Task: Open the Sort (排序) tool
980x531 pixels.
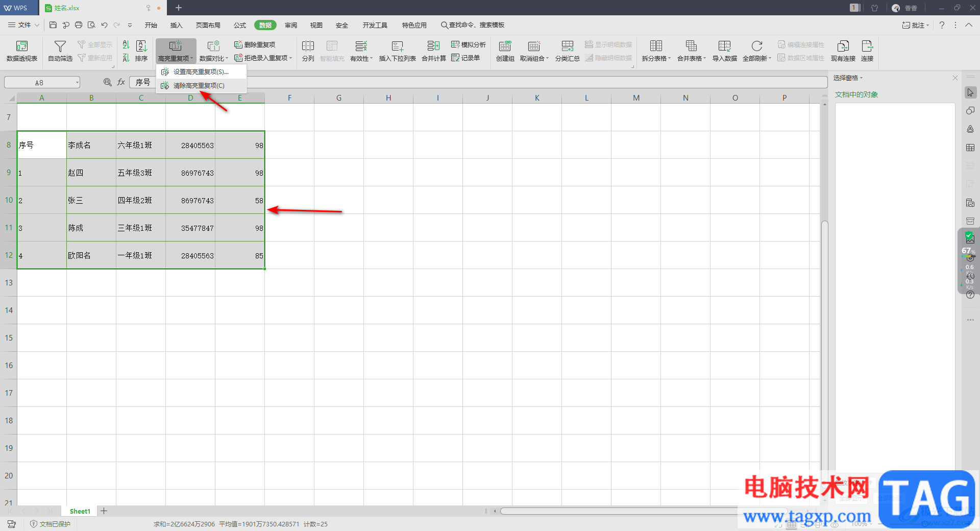Action: point(141,51)
